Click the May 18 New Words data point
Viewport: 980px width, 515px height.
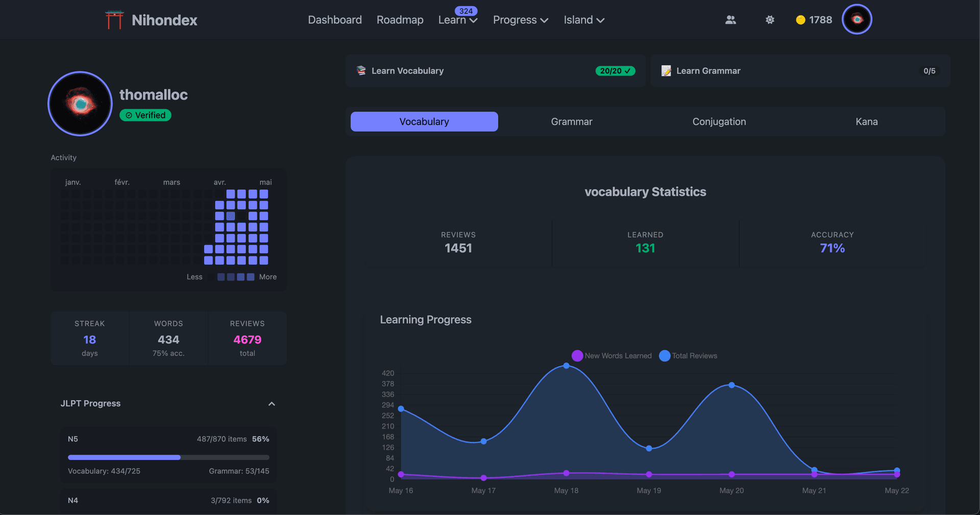(x=566, y=473)
